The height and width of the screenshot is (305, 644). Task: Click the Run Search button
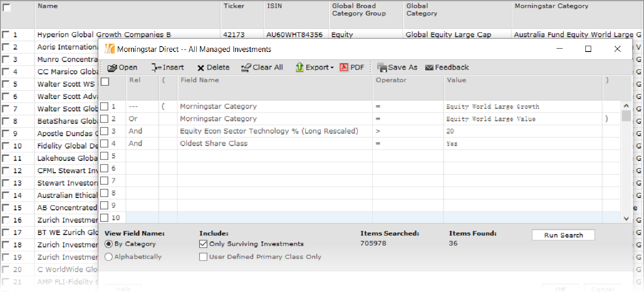[563, 235]
